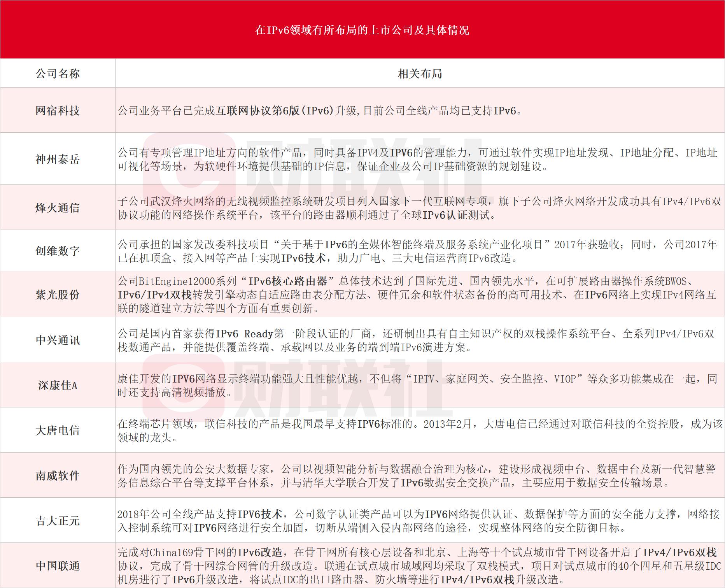Click company name cell "烽火通信"
This screenshot has width=725, height=588.
[58, 208]
